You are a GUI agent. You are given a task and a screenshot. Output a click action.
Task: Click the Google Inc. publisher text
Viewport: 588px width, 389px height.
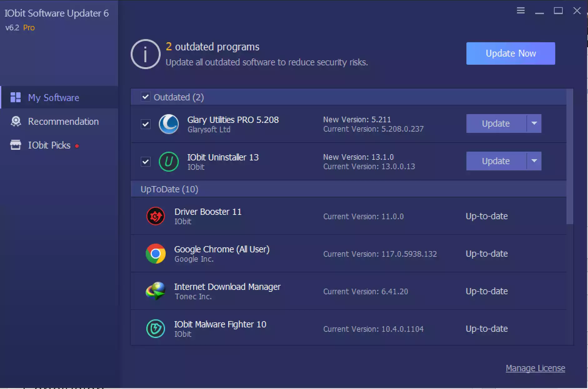point(194,259)
